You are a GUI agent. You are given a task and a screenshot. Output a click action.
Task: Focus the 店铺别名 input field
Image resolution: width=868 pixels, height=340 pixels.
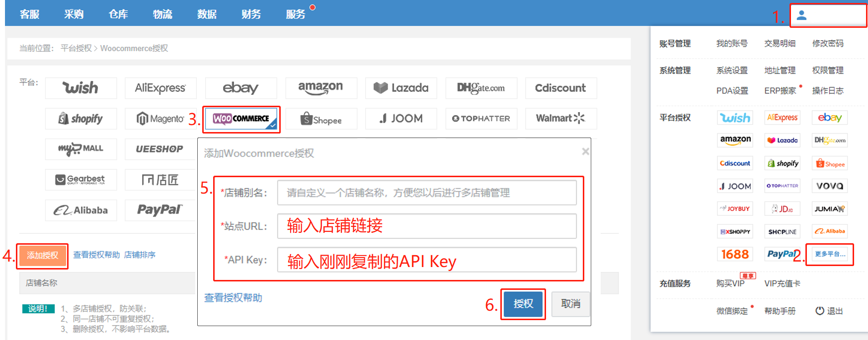tap(427, 193)
